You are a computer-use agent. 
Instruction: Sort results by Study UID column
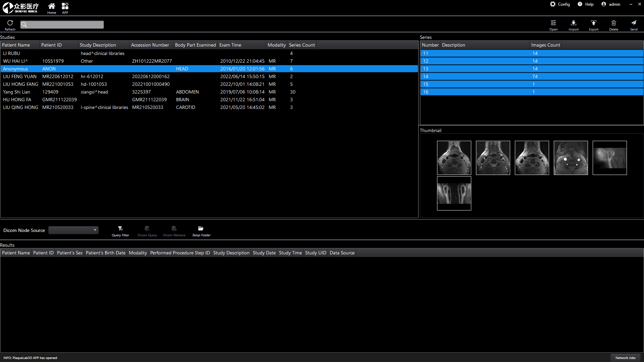pyautogui.click(x=316, y=253)
